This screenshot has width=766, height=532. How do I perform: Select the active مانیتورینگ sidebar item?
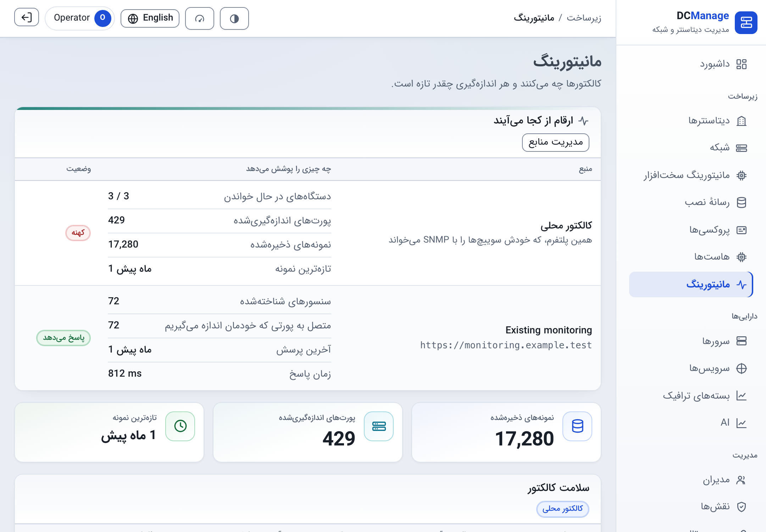coord(691,284)
